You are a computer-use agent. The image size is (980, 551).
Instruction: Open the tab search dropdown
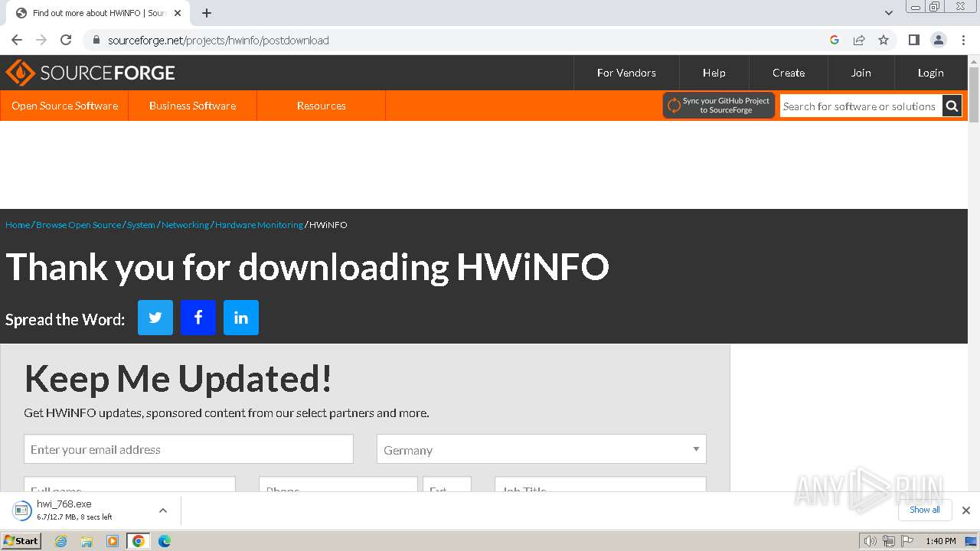click(888, 13)
